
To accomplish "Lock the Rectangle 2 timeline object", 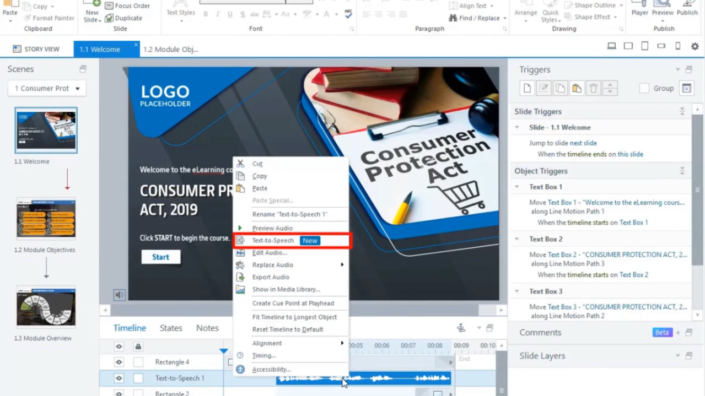I will point(138,393).
